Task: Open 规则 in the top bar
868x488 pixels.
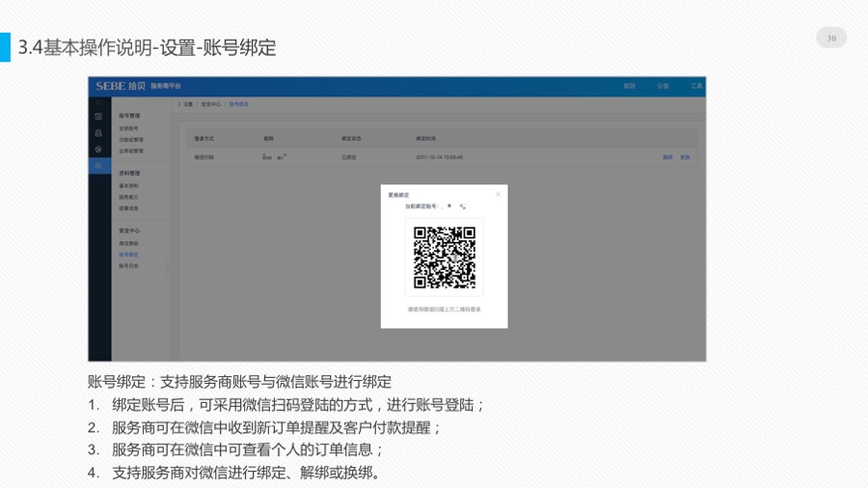Action: (630, 86)
